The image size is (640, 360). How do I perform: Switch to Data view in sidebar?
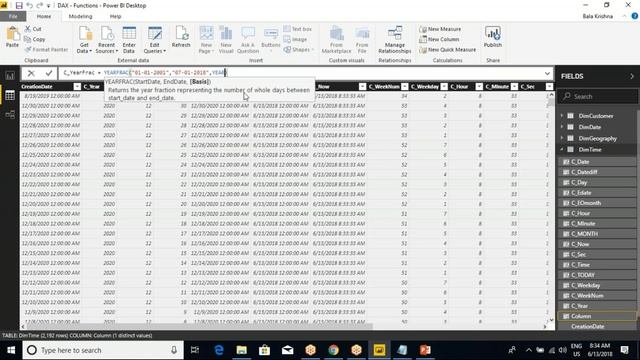point(10,95)
